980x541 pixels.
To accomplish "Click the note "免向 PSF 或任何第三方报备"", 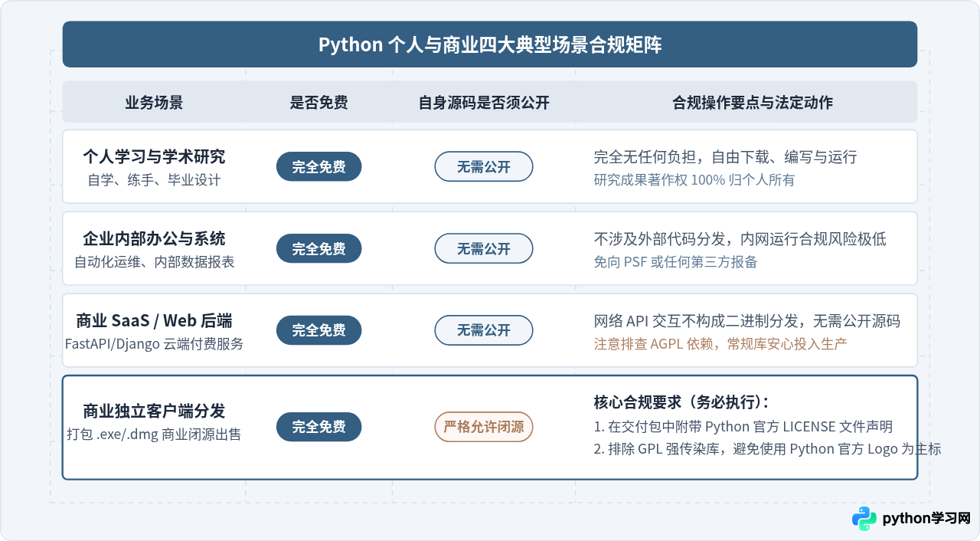I will pos(676,262).
